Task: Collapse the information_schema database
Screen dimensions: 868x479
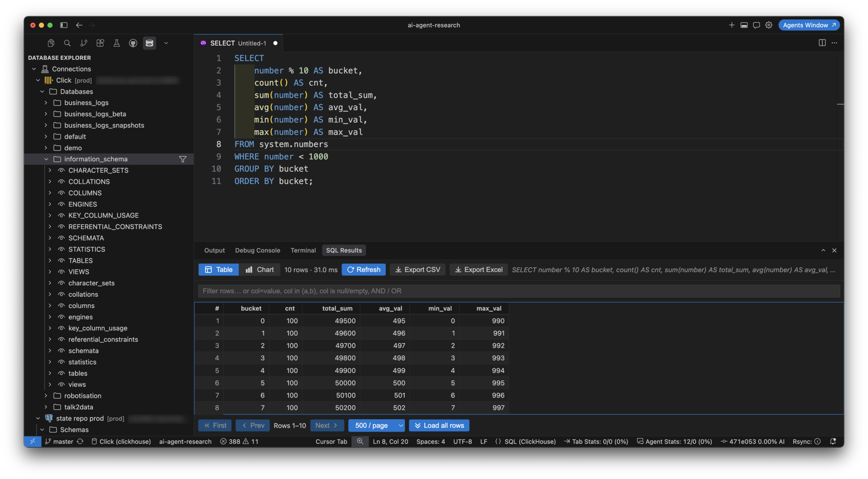Action: click(x=46, y=159)
